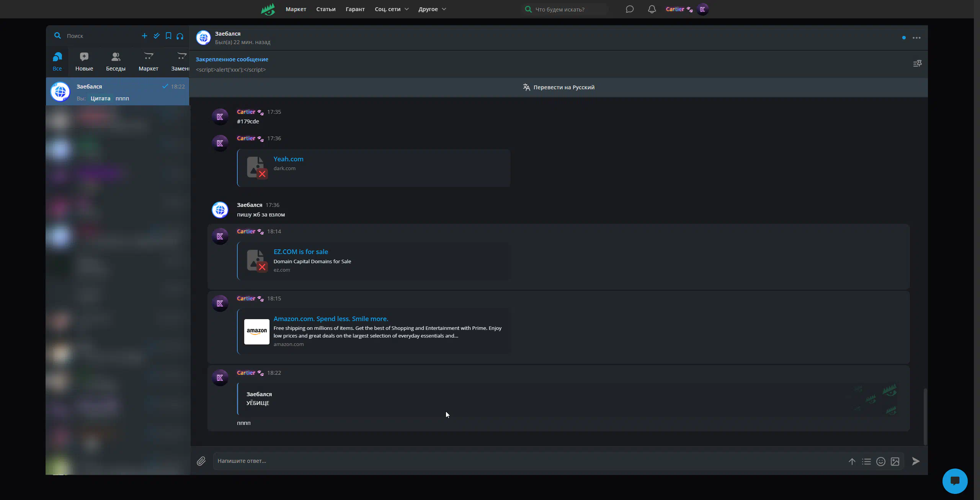Click Cartier avatar on the 17:35 message

[x=220, y=117]
